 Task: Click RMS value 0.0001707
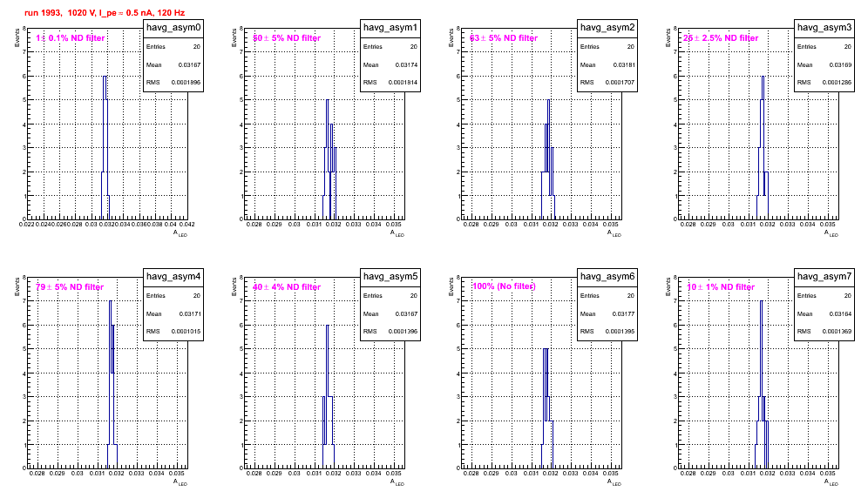(620, 83)
